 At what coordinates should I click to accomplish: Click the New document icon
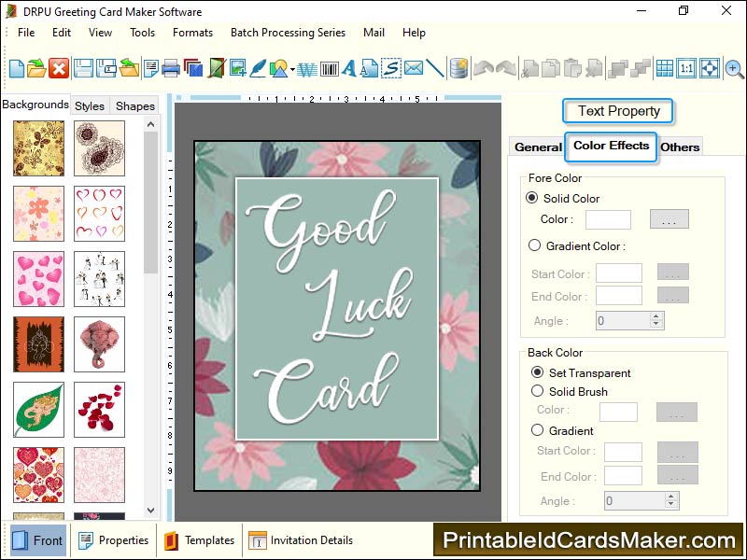pyautogui.click(x=17, y=68)
